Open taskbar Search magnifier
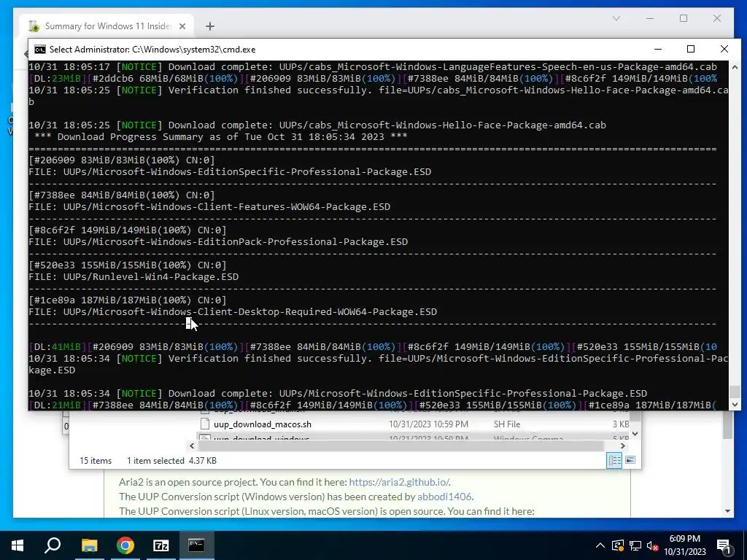 click(x=53, y=545)
